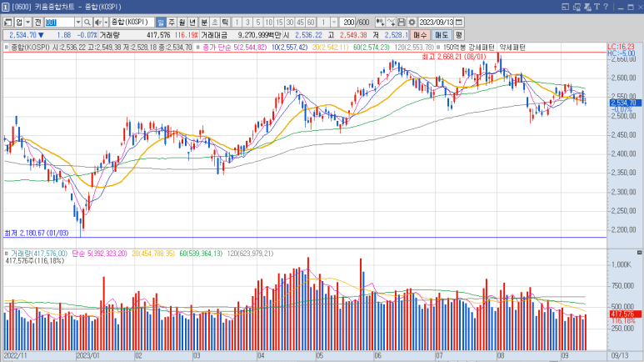Viewport: 644px width, 362px height.
Task: Expand the code history dropdown after 001
Action: pos(78,23)
